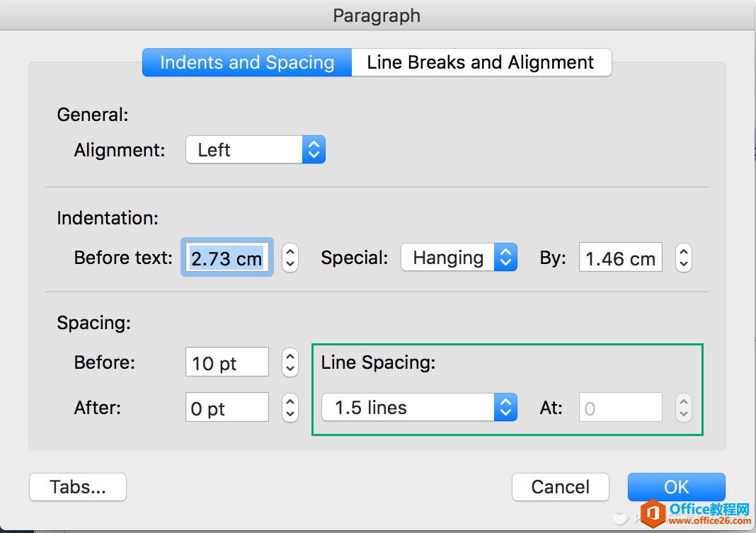Viewport: 756px width, 533px height.
Task: Open the Line Spacing dropdown
Action: 418,408
